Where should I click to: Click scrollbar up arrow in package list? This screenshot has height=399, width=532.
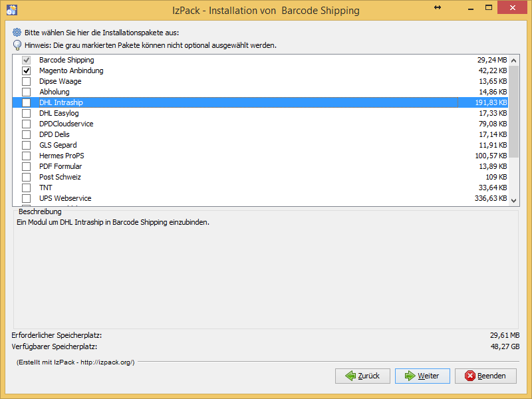[513, 61]
